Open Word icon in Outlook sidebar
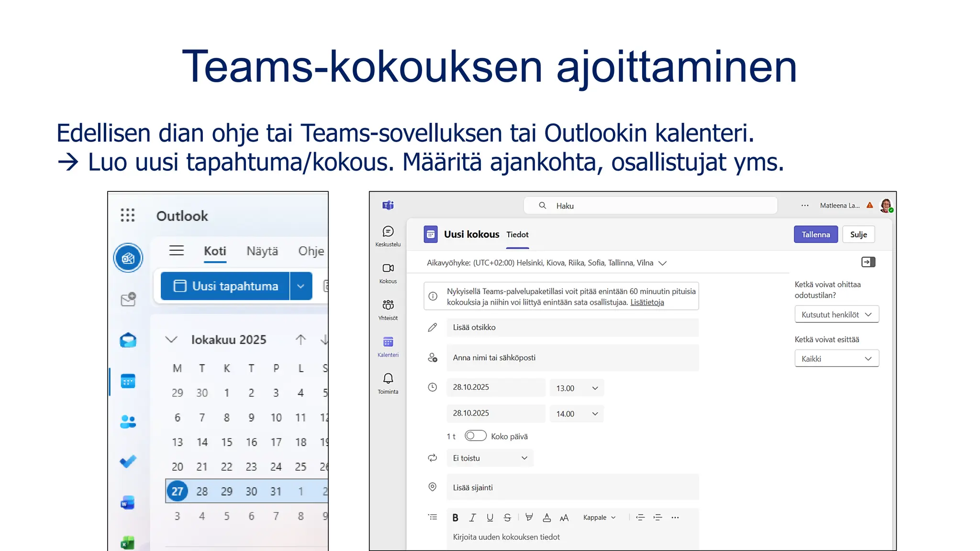980x551 pixels. tap(128, 503)
